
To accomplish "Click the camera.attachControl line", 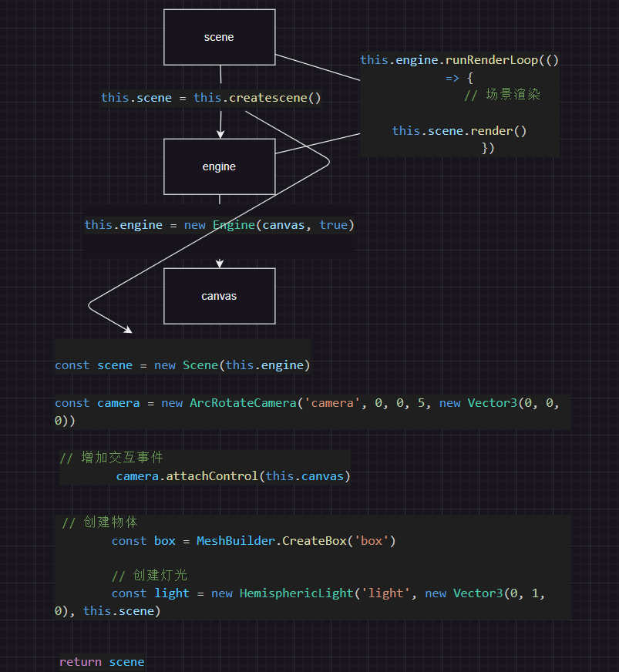I will click(233, 476).
